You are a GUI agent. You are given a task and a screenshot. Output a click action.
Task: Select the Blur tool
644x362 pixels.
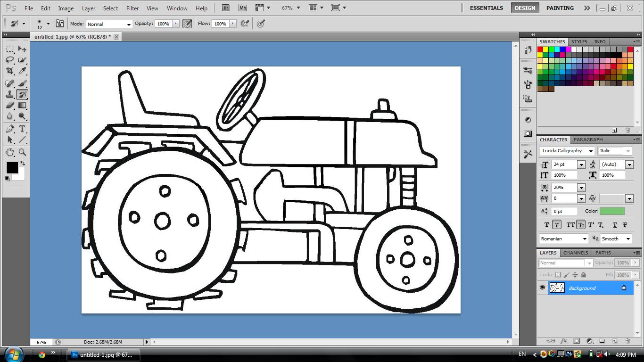pos(10,116)
